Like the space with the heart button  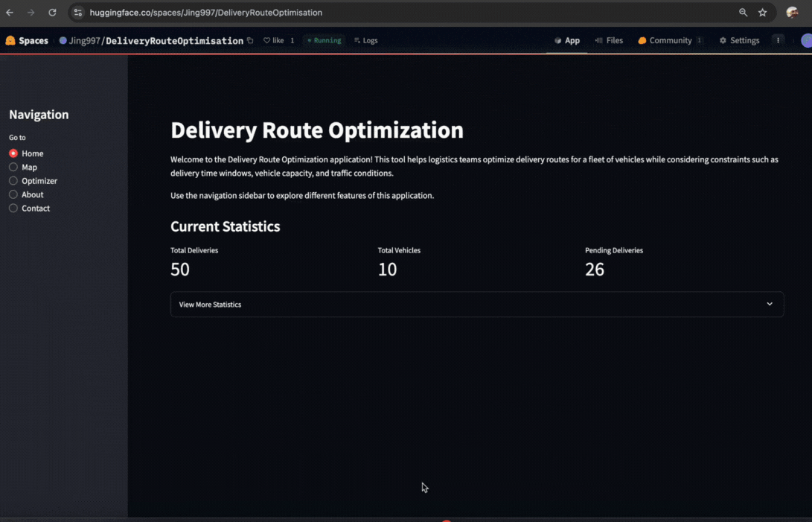pos(274,40)
